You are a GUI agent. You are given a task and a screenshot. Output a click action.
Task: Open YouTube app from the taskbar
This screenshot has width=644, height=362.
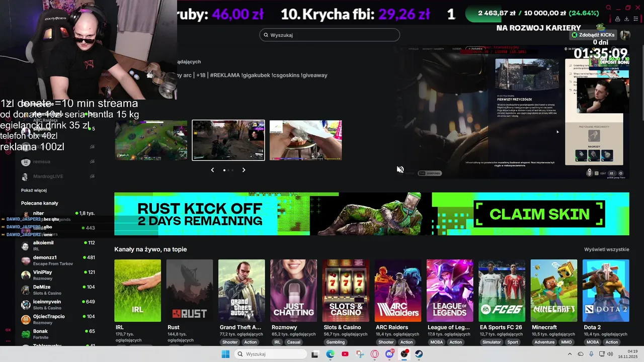click(x=345, y=354)
